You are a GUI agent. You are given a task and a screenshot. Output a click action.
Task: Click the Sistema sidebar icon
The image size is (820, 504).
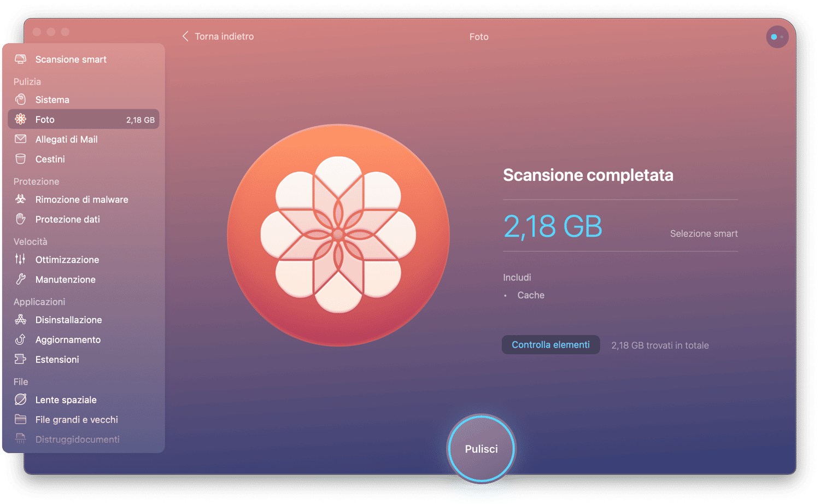20,99
